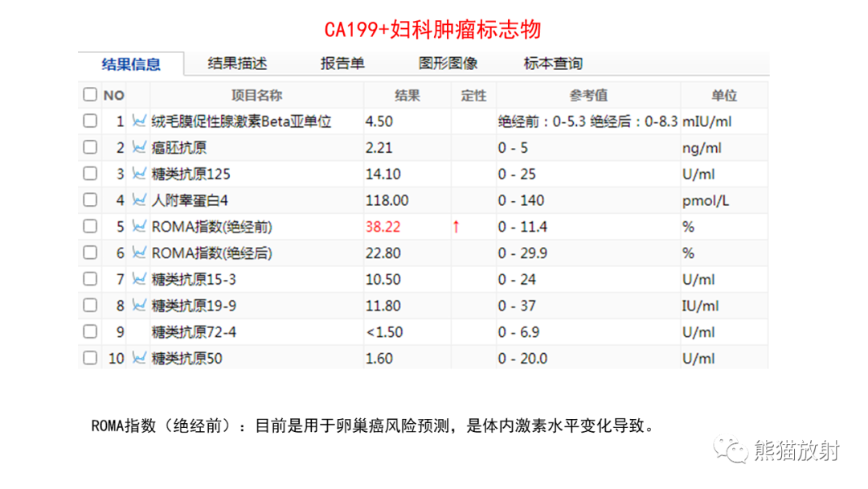Select the ROMA指数(绝经前) item name
The height and width of the screenshot is (489, 868).
(212, 227)
